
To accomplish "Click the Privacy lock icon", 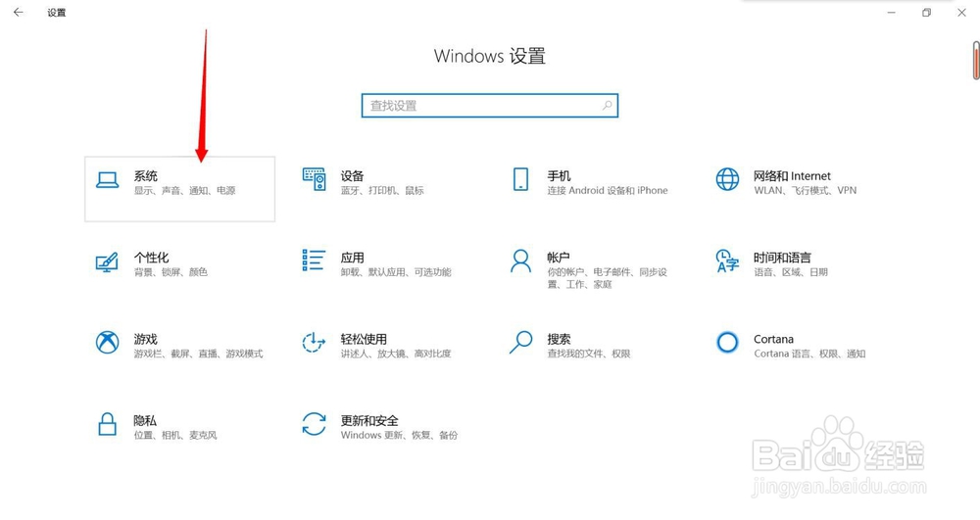I will click(108, 424).
